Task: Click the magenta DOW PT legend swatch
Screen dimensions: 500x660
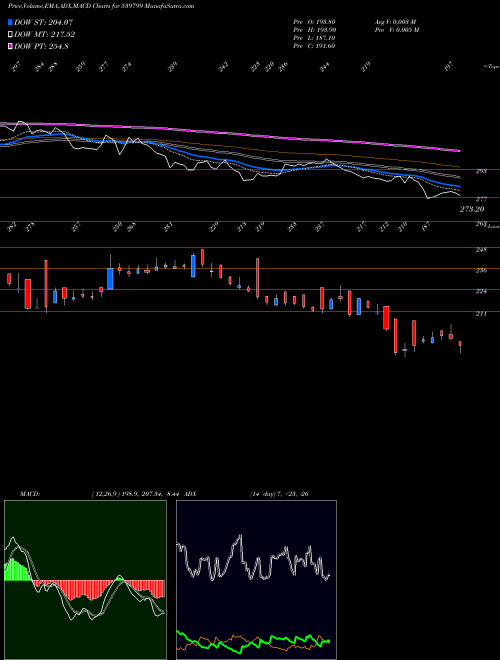Action: point(10,46)
